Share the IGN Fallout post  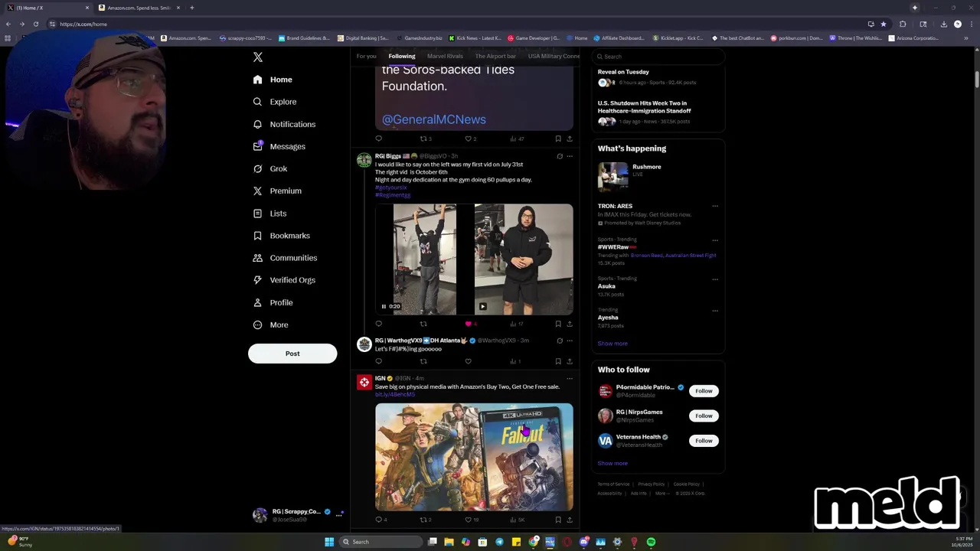point(569,520)
